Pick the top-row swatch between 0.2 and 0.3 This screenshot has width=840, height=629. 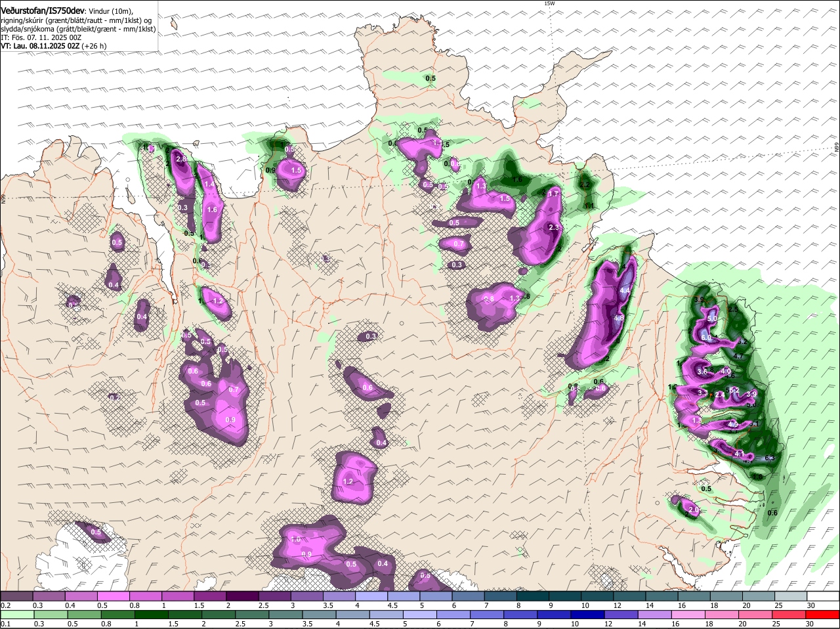[x=16, y=596]
